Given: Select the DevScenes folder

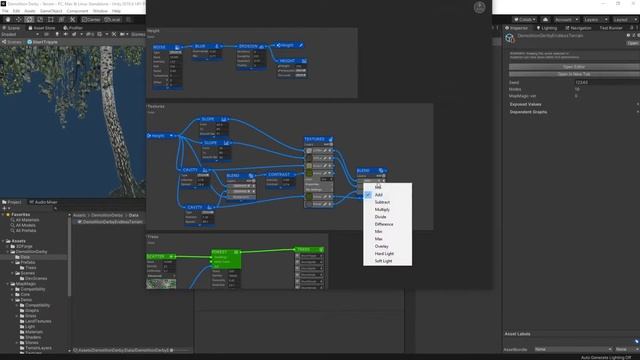Looking at the screenshot, I should click(x=36, y=278).
